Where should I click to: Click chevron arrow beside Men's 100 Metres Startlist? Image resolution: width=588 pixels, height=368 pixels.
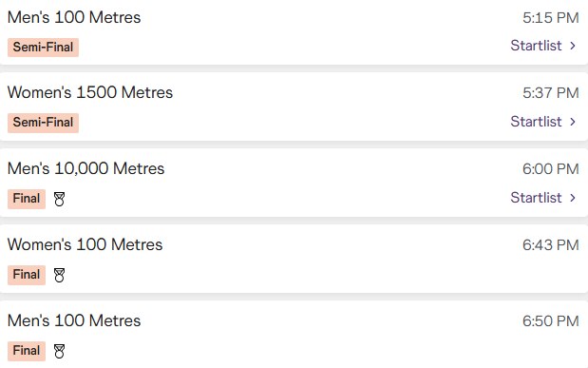click(x=573, y=46)
